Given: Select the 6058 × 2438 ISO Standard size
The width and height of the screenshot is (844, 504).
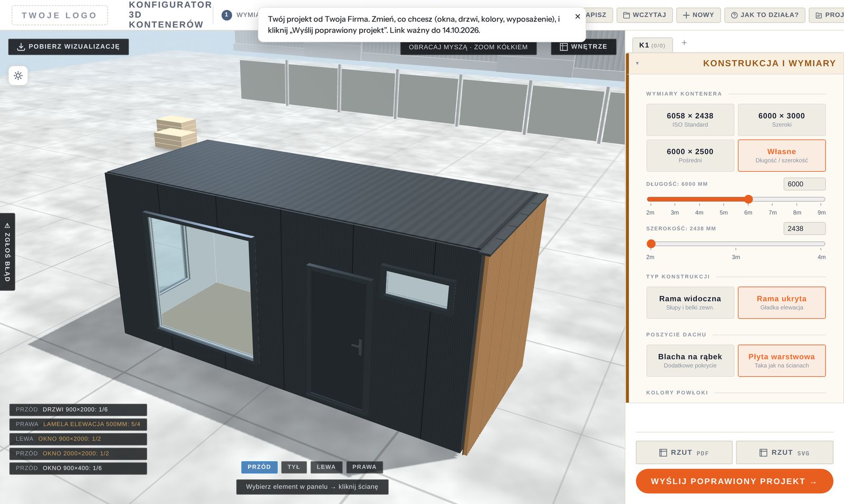Looking at the screenshot, I should pos(690,120).
